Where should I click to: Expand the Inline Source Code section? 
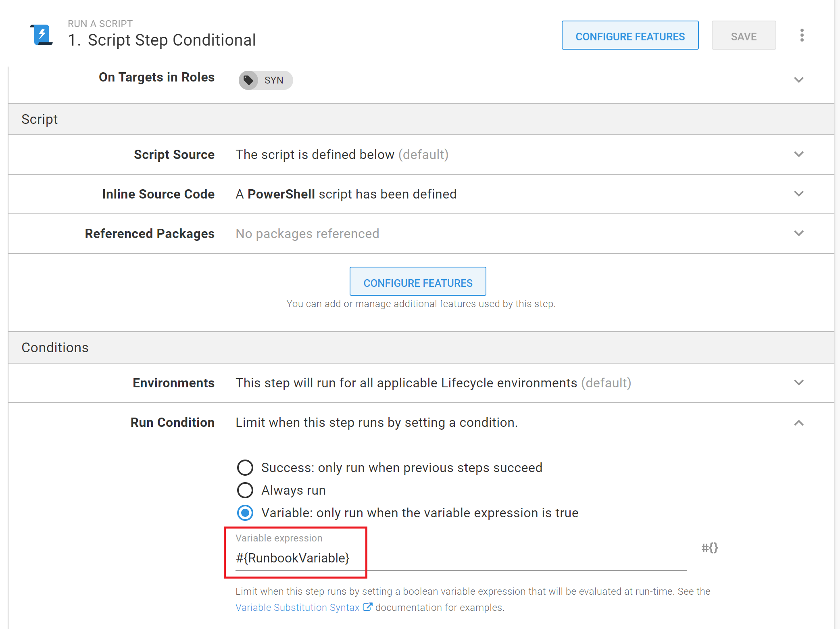(799, 194)
